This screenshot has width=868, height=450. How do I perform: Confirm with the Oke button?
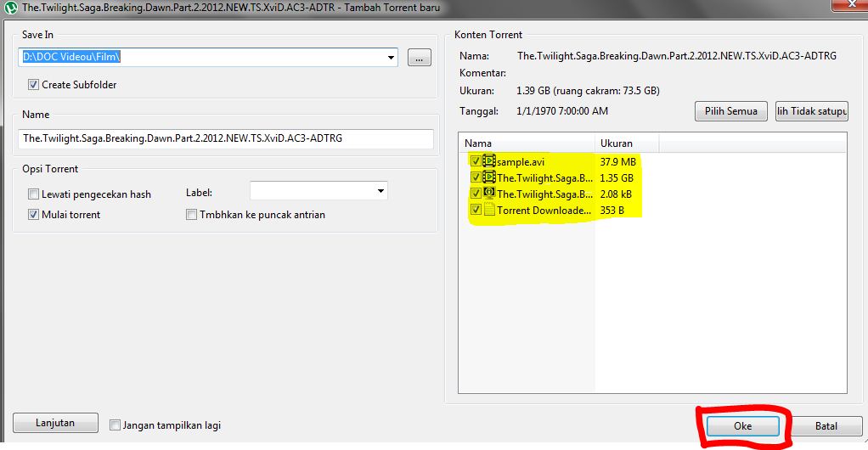tap(743, 425)
